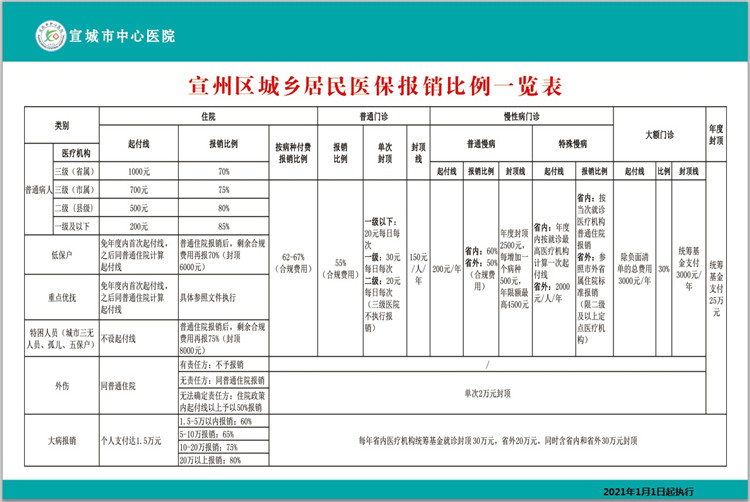Screen dimensions: 750x502
Task: Click the '特殊慢病' sub-header
Action: click(573, 143)
